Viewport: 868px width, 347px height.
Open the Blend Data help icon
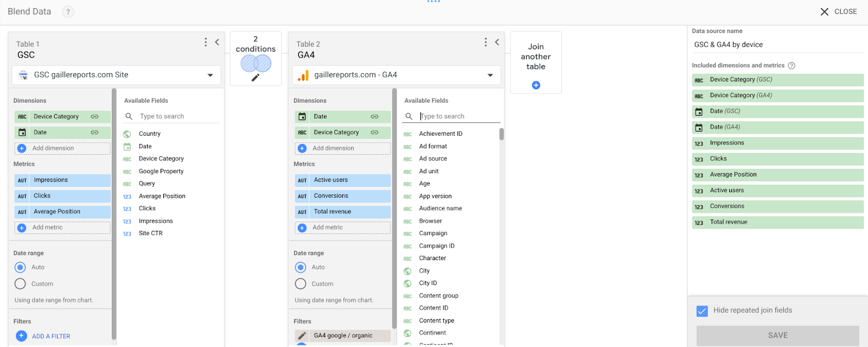coord(68,11)
